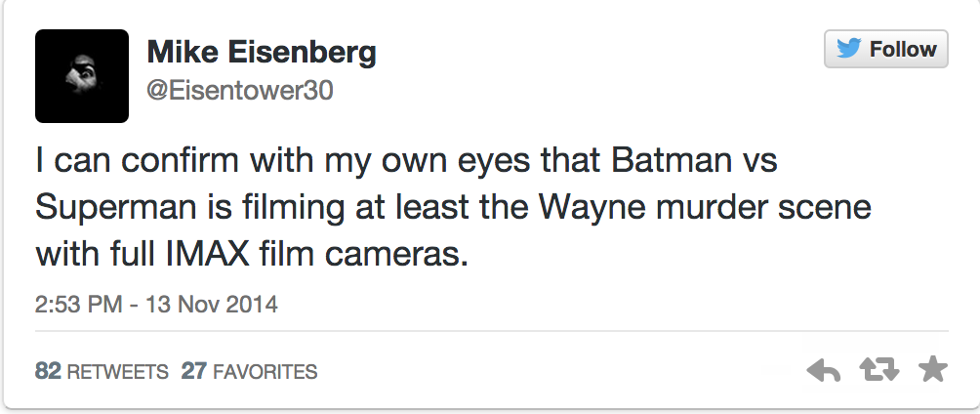View the 27 favorites count number
The height and width of the screenshot is (414, 980).
coord(192,372)
